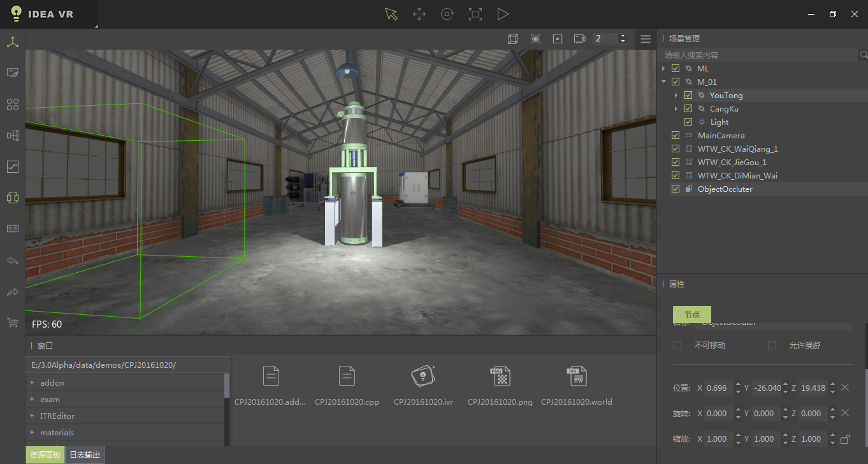Image resolution: width=868 pixels, height=464 pixels.
Task: Click the VR headset icon in left sidebar
Action: [12, 228]
